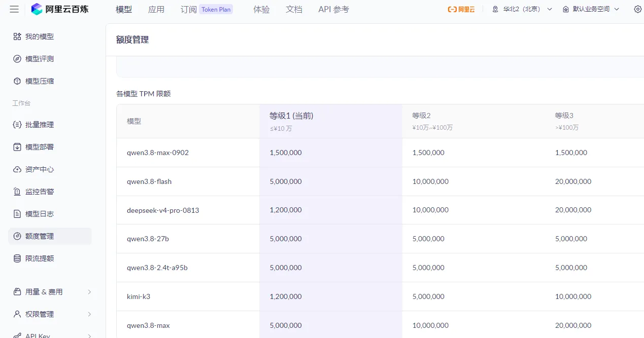Click qwen3.8-max-0902 等级1 value 1,500,000

tap(286, 153)
